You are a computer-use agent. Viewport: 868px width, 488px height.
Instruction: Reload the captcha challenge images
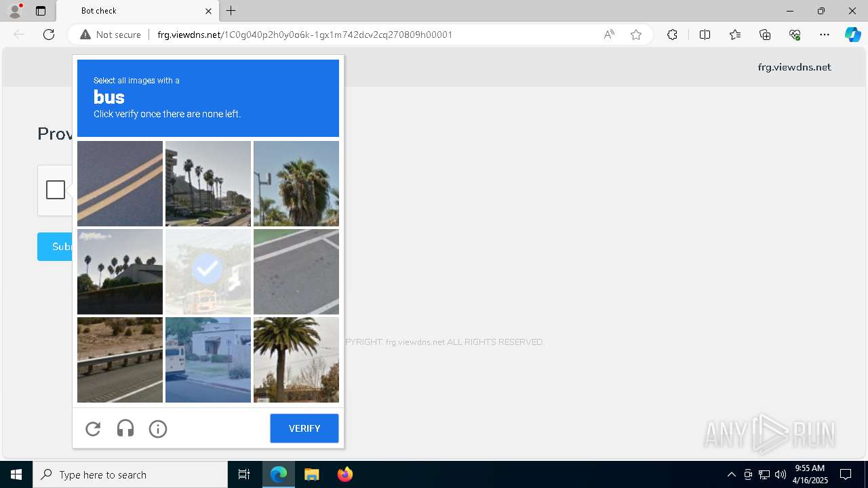point(93,428)
